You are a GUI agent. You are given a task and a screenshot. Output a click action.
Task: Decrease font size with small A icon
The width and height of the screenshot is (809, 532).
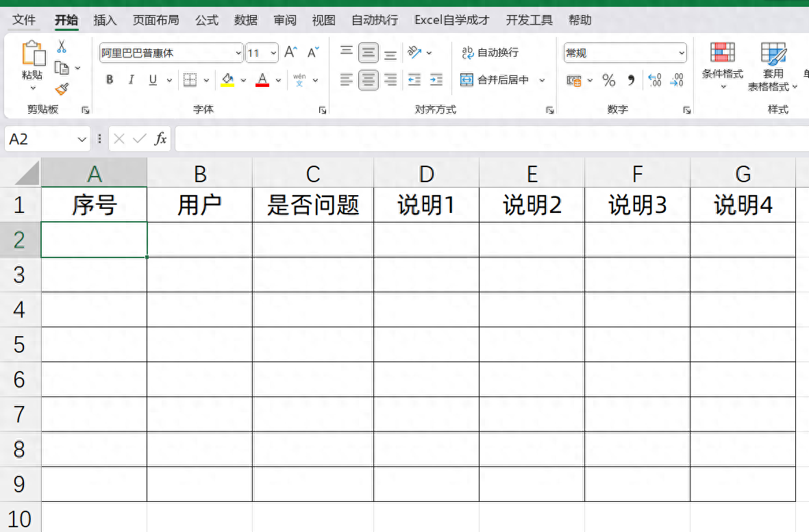click(312, 53)
